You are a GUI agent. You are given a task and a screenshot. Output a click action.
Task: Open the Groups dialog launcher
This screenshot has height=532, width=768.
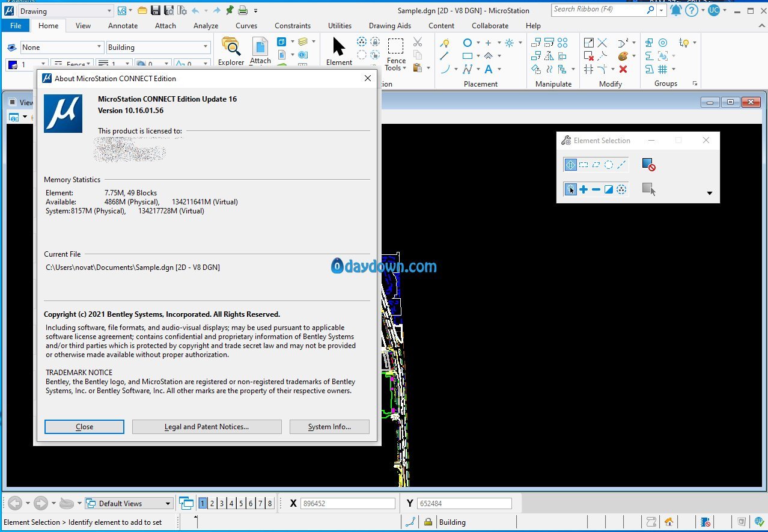695,84
